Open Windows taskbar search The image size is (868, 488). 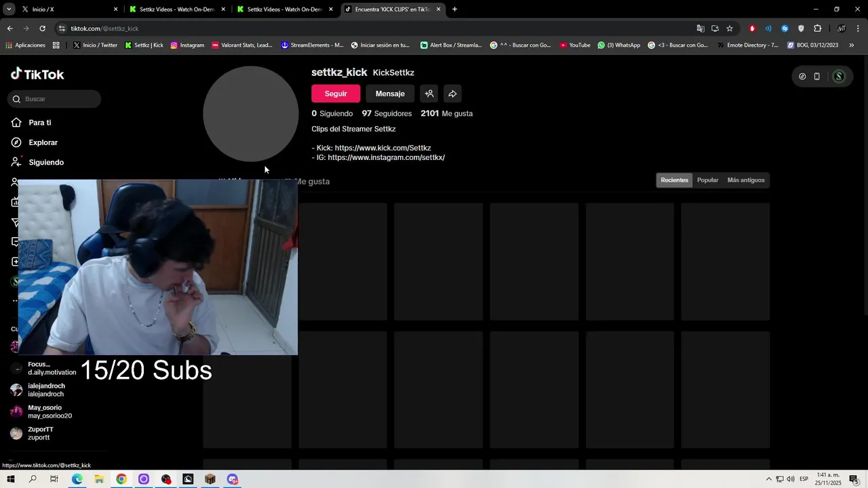33,479
